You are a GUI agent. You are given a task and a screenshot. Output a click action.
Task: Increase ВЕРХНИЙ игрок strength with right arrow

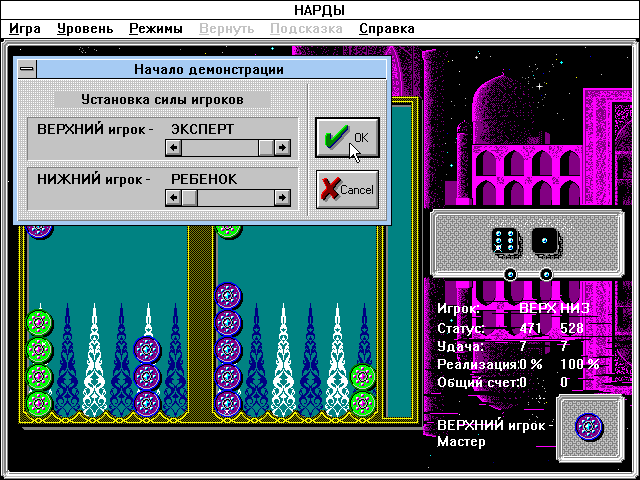(x=282, y=147)
